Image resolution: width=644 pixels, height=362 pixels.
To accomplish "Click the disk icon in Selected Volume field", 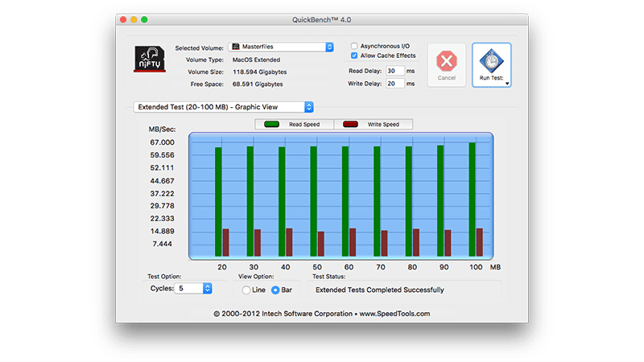I will pos(235,47).
